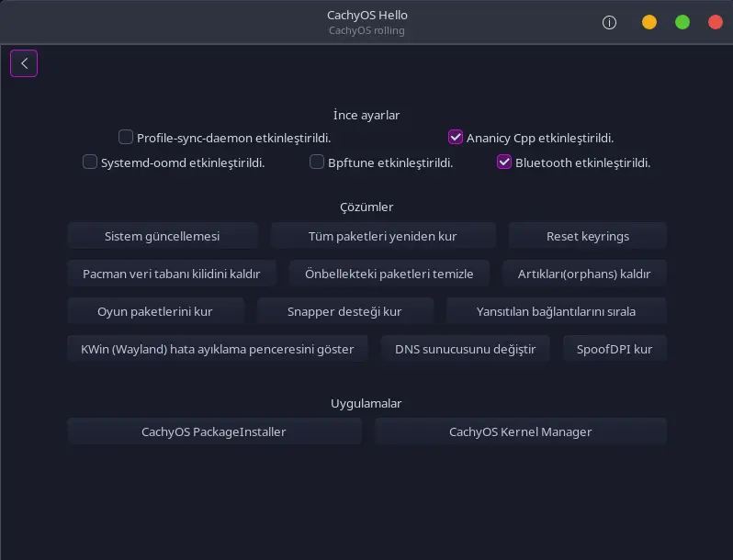This screenshot has width=733, height=560.
Task: Click Pacman veri tabanı kilidini kaldır
Action: (x=172, y=274)
